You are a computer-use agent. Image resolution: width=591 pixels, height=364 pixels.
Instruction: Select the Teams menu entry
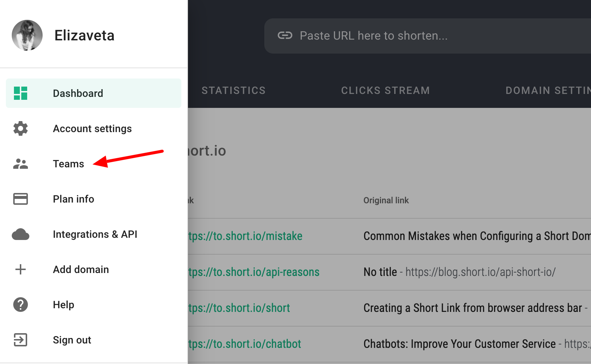(x=68, y=164)
